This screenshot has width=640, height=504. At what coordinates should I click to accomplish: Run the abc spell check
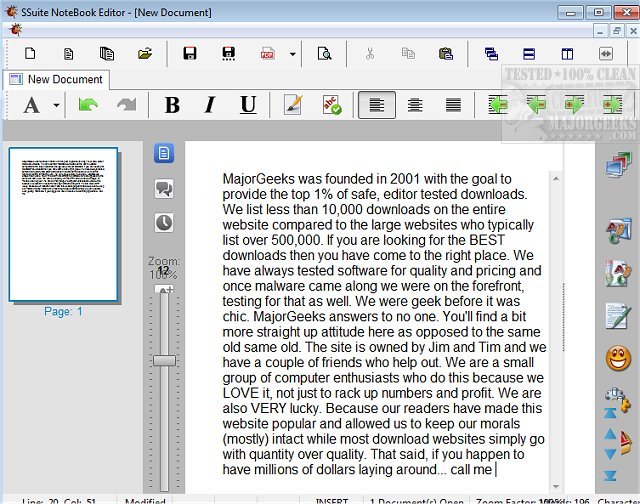332,105
